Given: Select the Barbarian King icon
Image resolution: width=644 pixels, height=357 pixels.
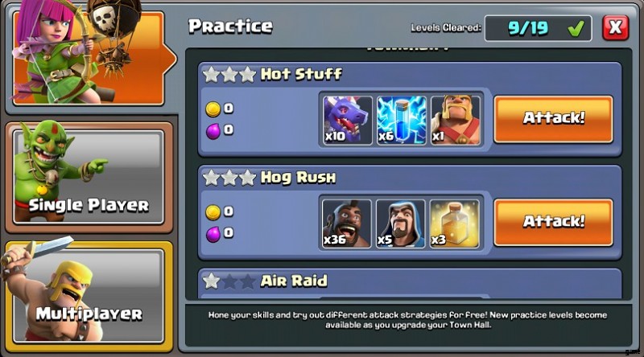Looking at the screenshot, I should point(455,121).
